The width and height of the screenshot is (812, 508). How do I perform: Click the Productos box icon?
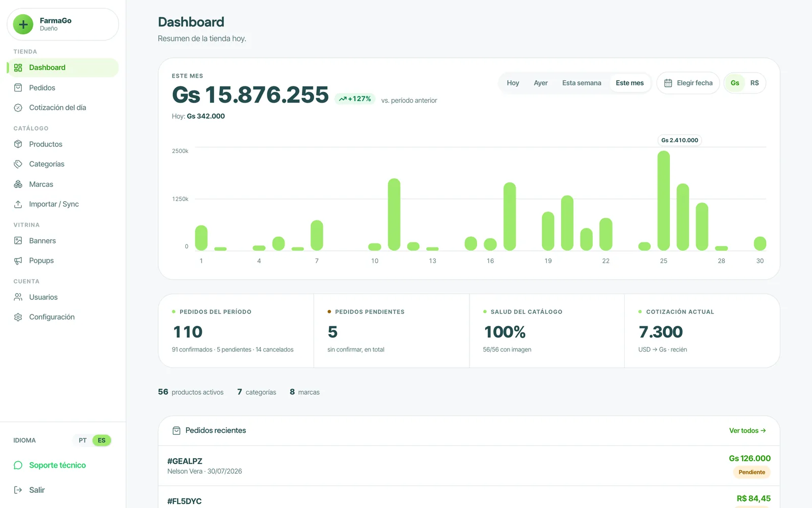pos(18,144)
